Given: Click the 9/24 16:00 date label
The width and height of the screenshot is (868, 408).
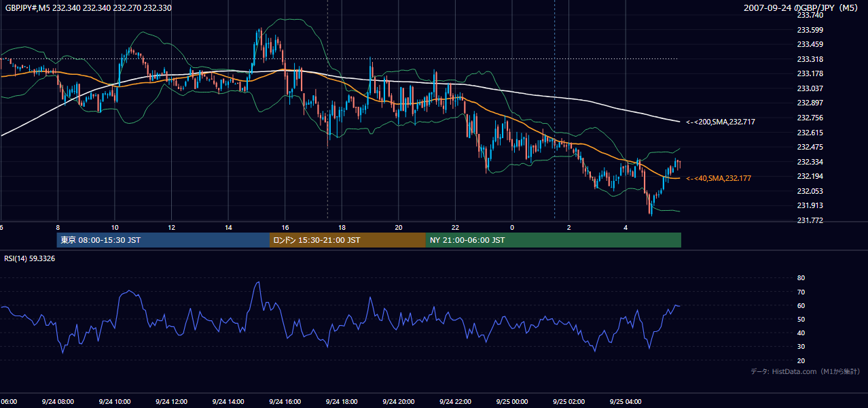Looking at the screenshot, I should tap(285, 402).
